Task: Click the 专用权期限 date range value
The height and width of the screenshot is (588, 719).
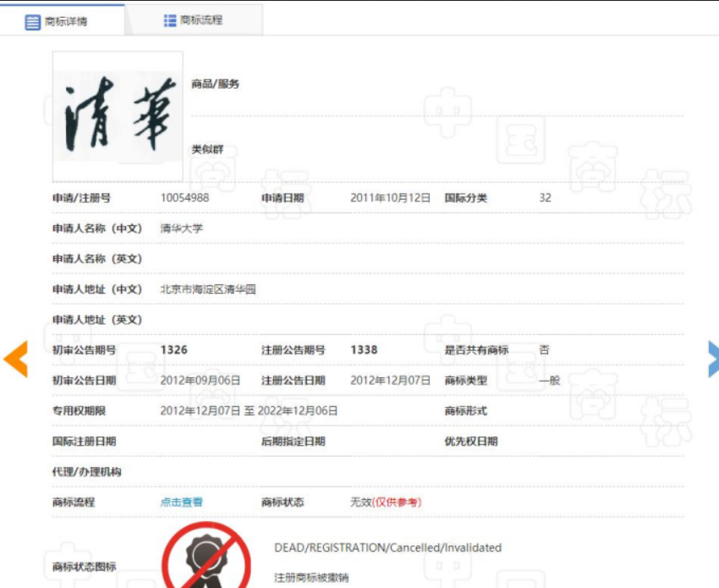Action: (x=249, y=411)
